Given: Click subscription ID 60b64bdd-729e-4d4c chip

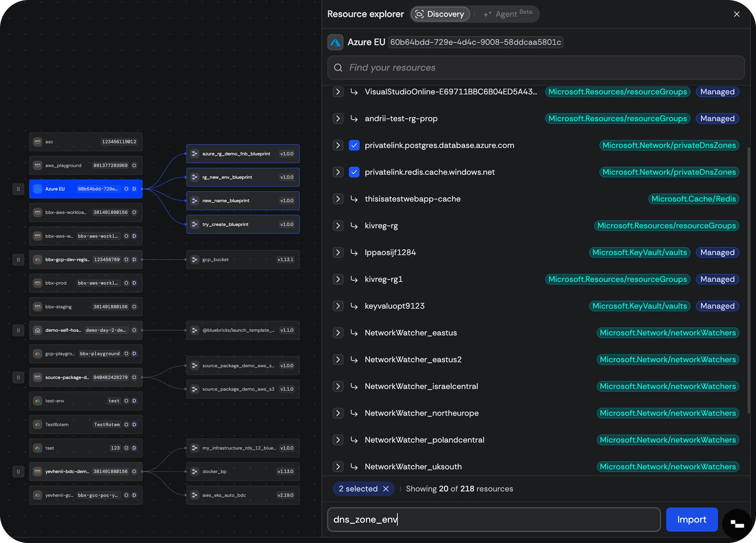Looking at the screenshot, I should click(x=476, y=42).
